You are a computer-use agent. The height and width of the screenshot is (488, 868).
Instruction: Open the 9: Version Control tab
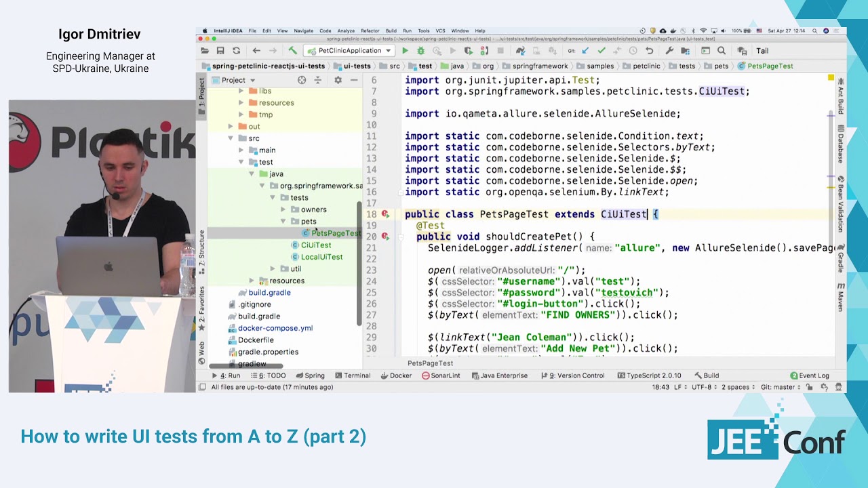[574, 375]
